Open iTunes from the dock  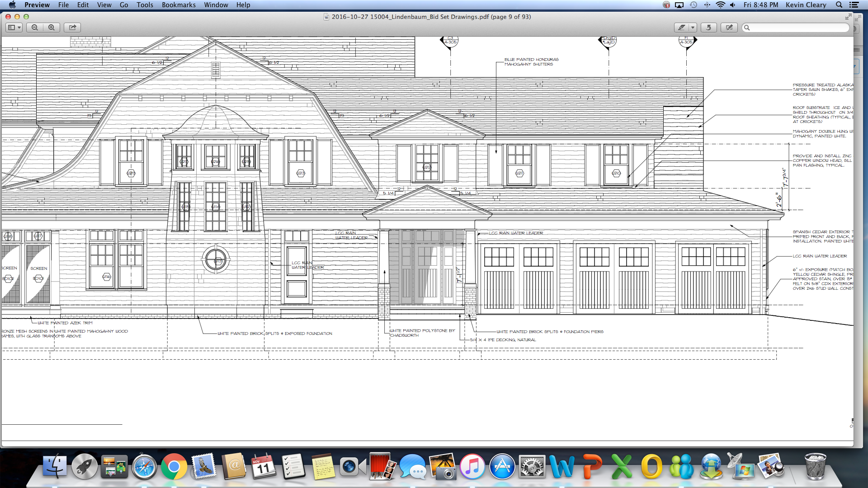pos(472,467)
